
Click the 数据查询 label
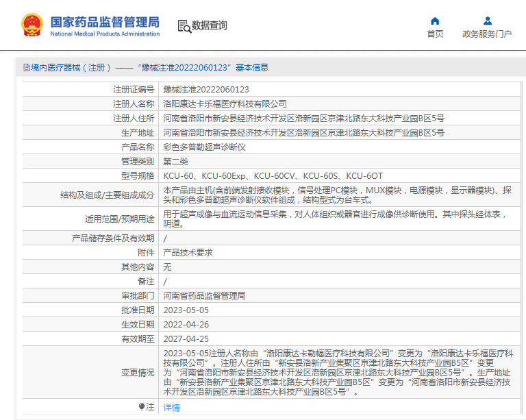point(210,25)
